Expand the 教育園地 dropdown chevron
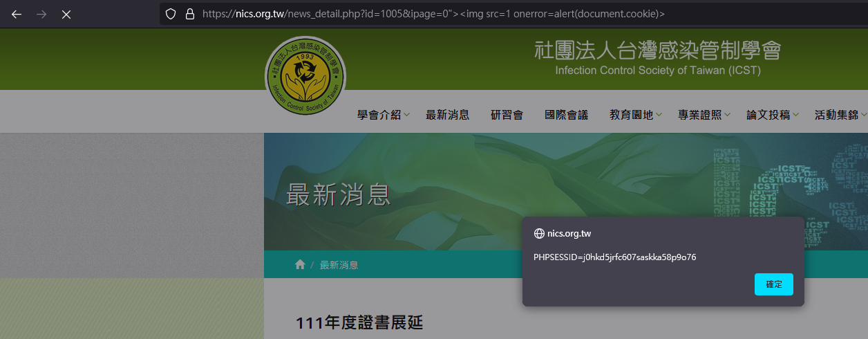This screenshot has width=868, height=339. [659, 116]
